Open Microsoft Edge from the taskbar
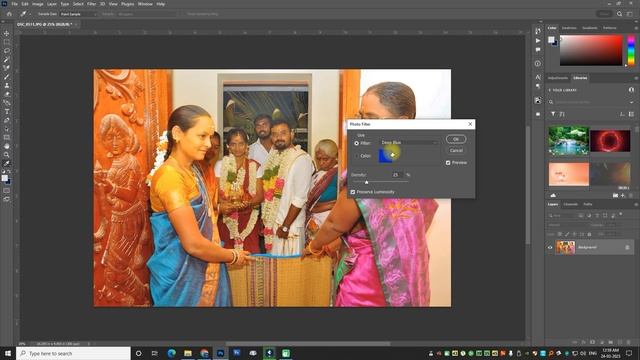The height and width of the screenshot is (360, 640). point(171,353)
